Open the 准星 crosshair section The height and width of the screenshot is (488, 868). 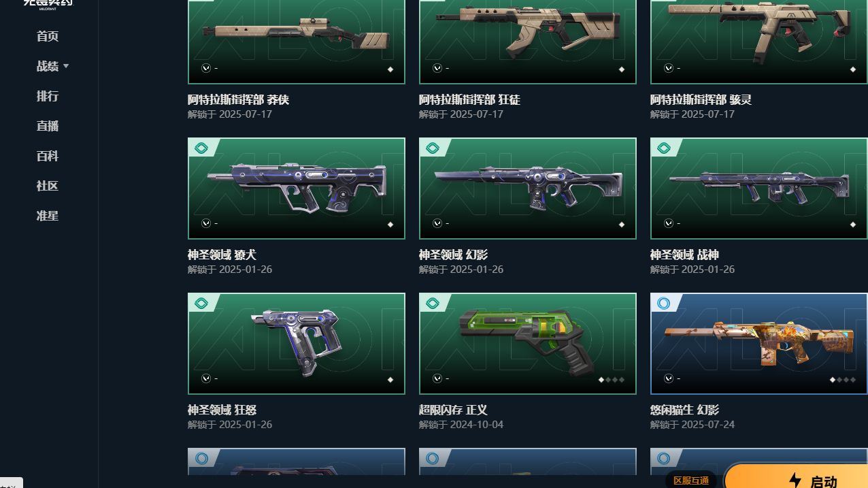point(48,216)
